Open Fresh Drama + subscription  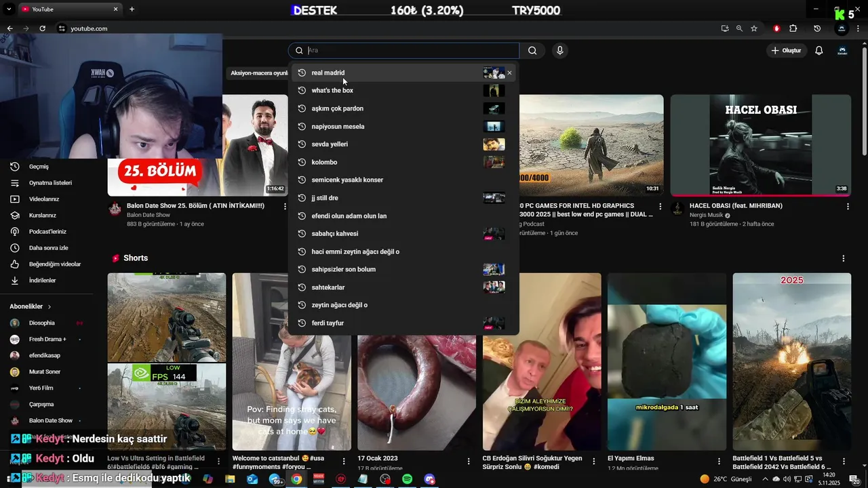[47, 339]
